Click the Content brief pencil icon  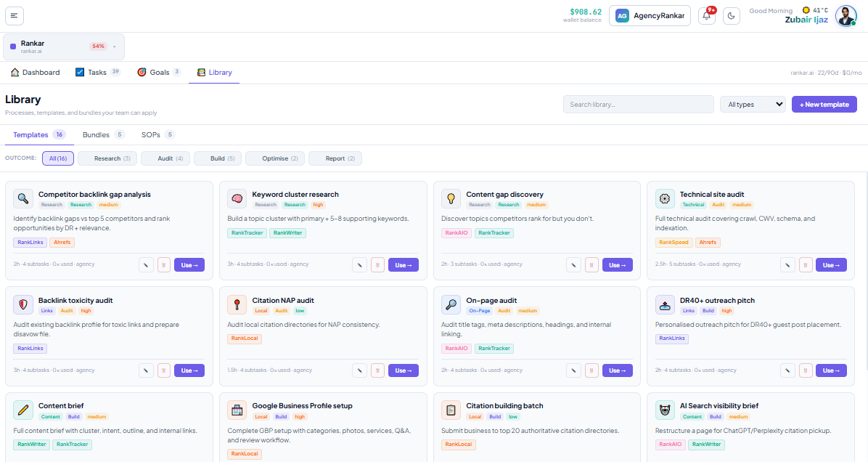coord(22,410)
